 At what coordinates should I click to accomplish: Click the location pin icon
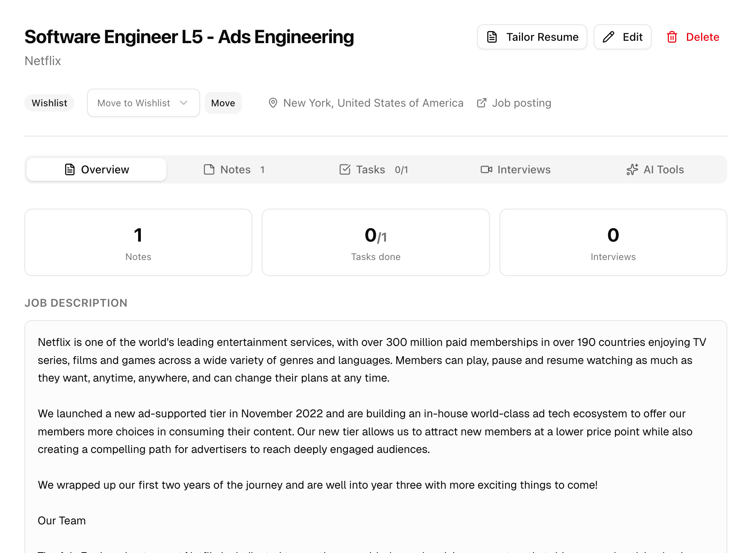point(273,103)
